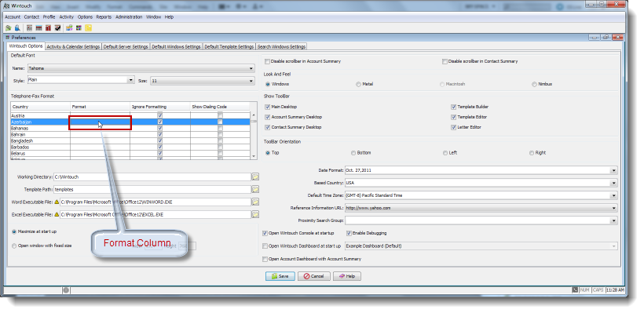This screenshot has height=313, width=644.
Task: Click the country table scrollbar down arrow
Action: (254, 156)
